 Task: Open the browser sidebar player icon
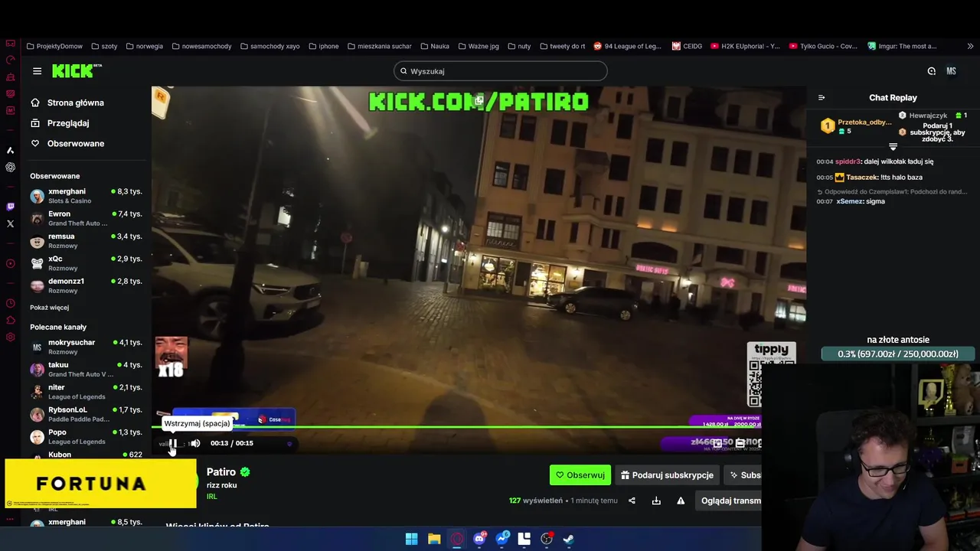pos(10,263)
